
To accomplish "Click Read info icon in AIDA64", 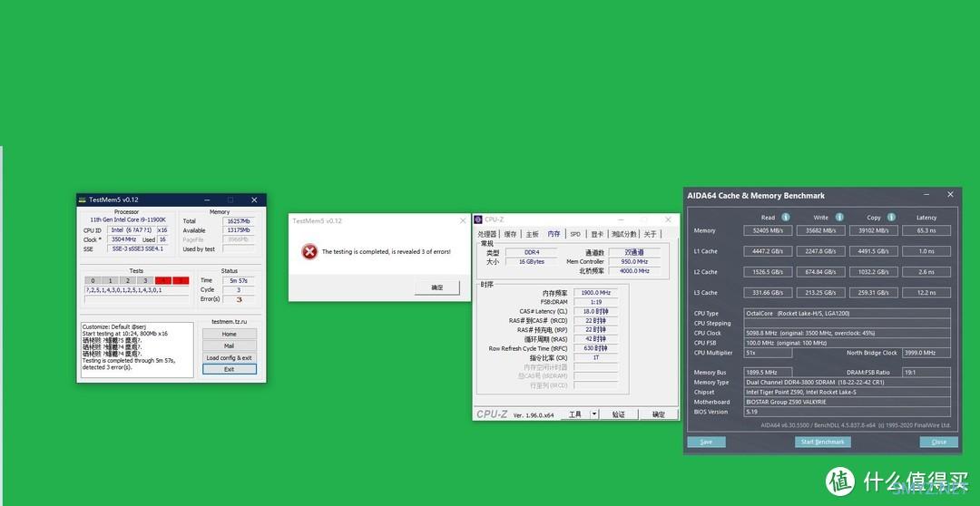I will (x=786, y=218).
